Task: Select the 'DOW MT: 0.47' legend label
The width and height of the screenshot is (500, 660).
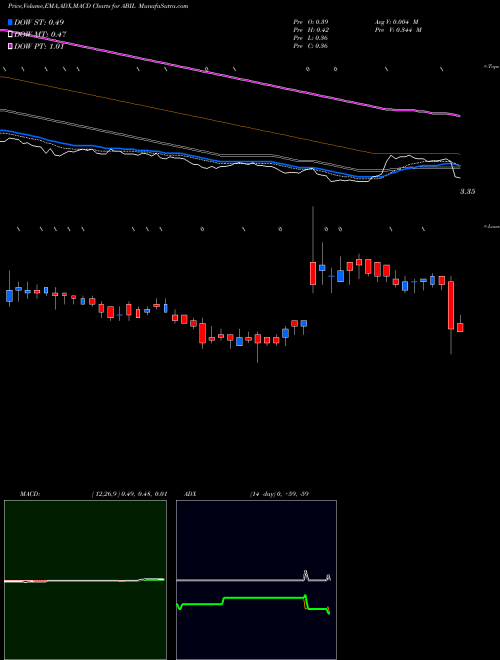Action: pyautogui.click(x=40, y=35)
